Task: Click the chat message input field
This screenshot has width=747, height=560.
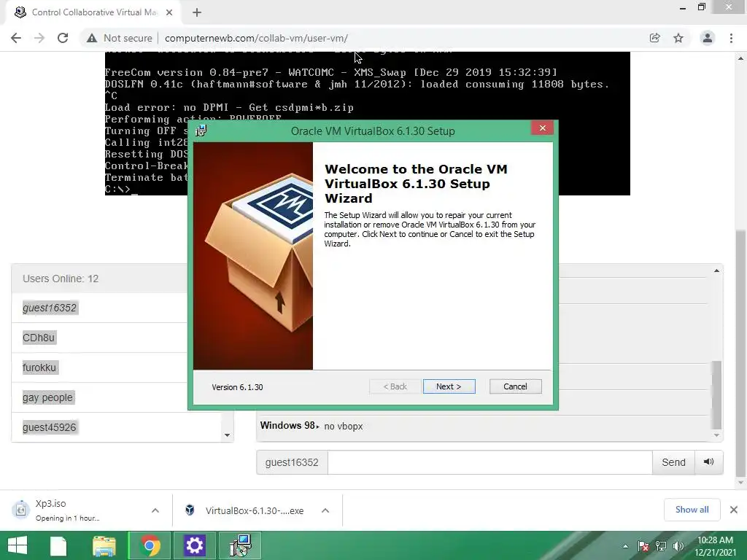Action: 489,462
